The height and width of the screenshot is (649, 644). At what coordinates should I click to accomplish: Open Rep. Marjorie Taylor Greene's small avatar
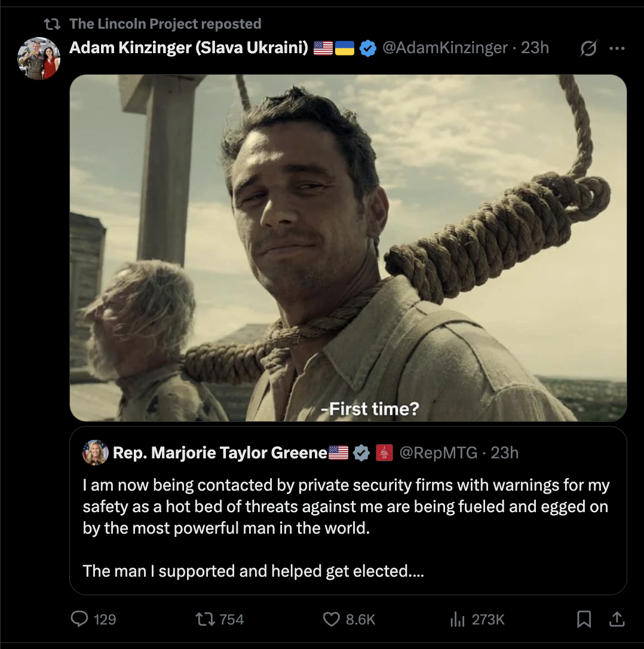pos(96,453)
